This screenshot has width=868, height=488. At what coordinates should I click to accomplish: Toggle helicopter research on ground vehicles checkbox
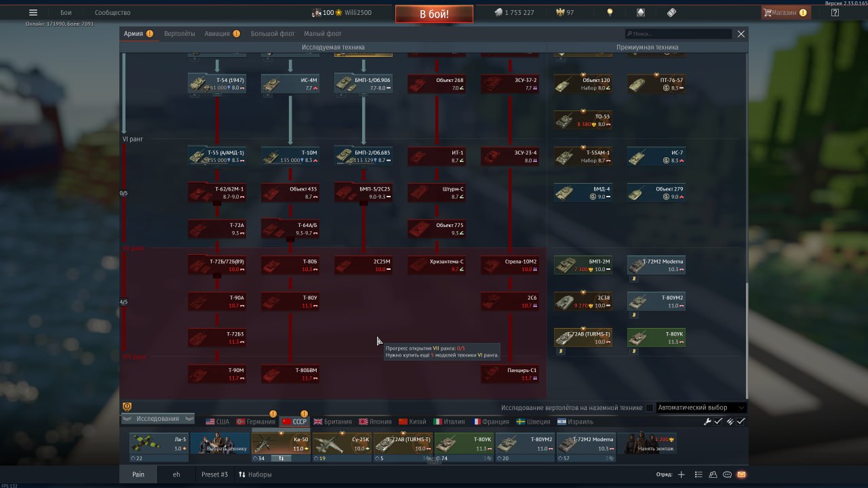(650, 408)
